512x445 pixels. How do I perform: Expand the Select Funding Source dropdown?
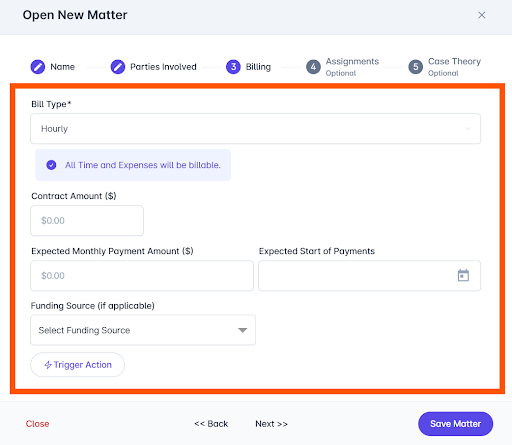[143, 330]
